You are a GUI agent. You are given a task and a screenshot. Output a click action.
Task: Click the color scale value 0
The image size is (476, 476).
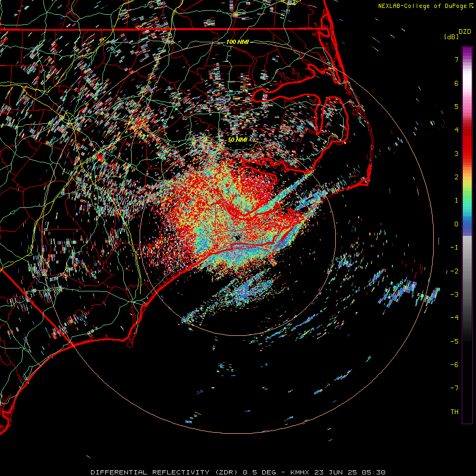[x=456, y=224]
